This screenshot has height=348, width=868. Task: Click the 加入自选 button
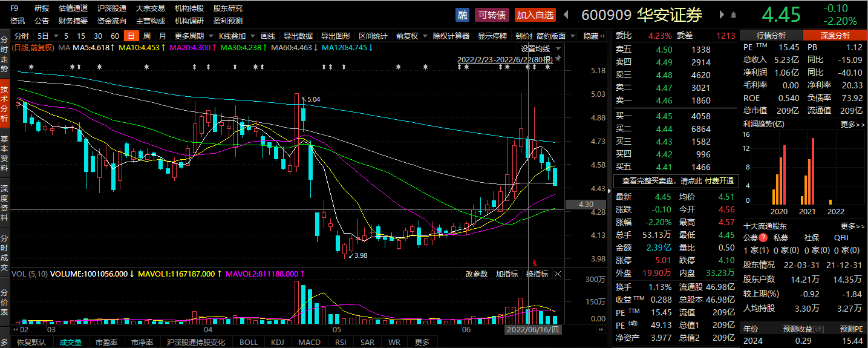[535, 15]
